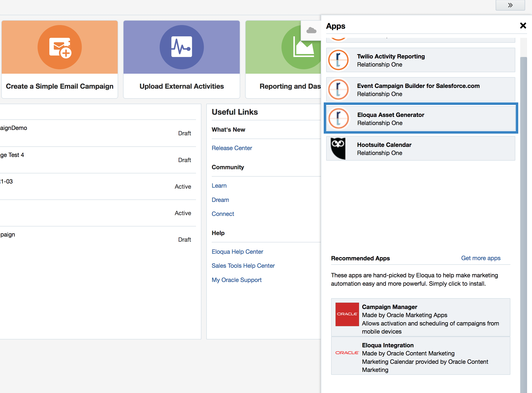
Task: Open the Connect community link
Action: point(223,214)
